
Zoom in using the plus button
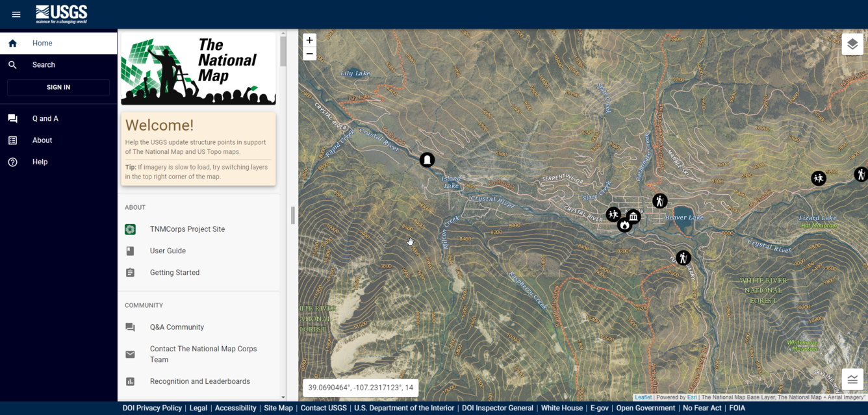tap(310, 40)
